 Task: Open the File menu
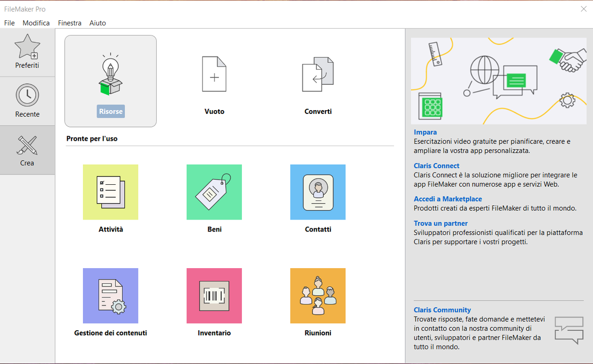tap(9, 23)
